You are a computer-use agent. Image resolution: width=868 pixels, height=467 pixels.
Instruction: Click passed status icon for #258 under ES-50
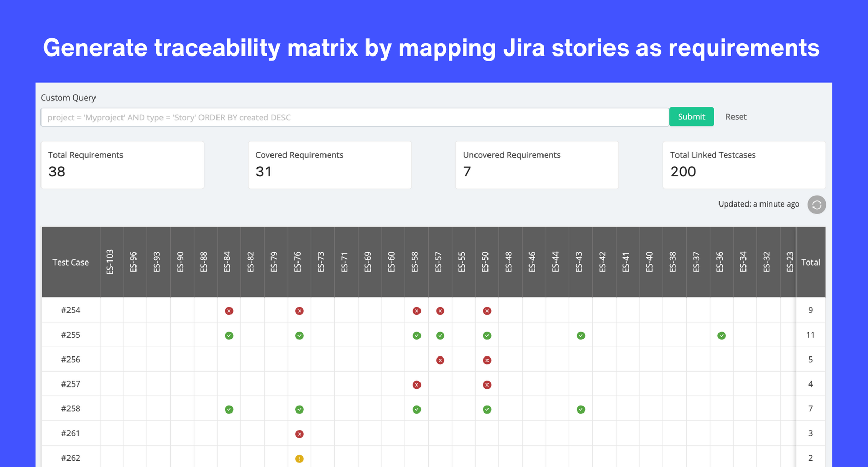(x=487, y=409)
